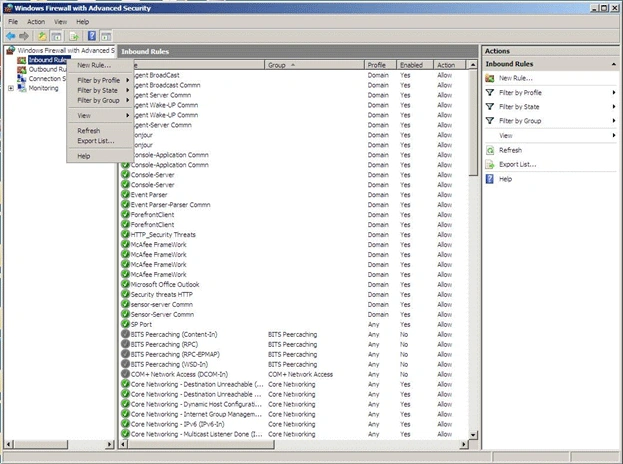Image resolution: width=623 pixels, height=464 pixels.
Task: Expand the Monitoring tree node
Action: click(11, 88)
